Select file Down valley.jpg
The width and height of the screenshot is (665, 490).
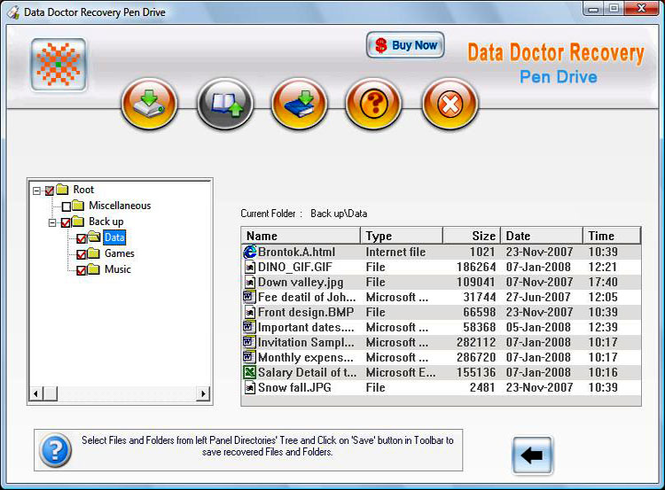coord(301,282)
